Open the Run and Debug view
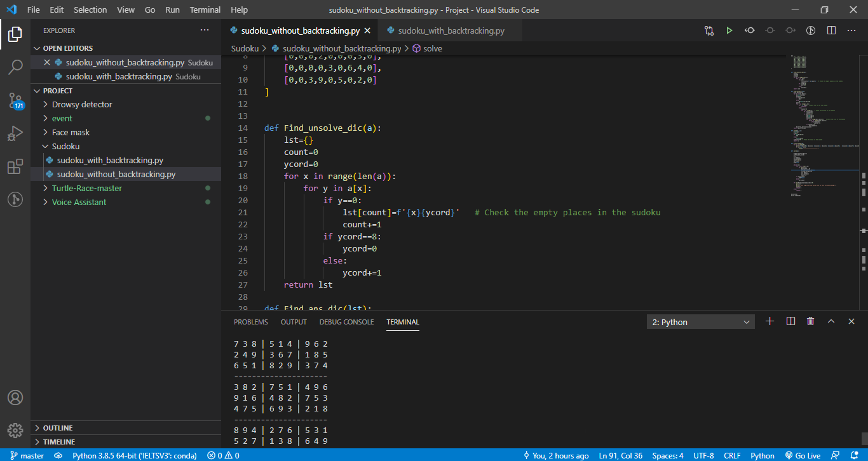868x461 pixels. (15, 133)
